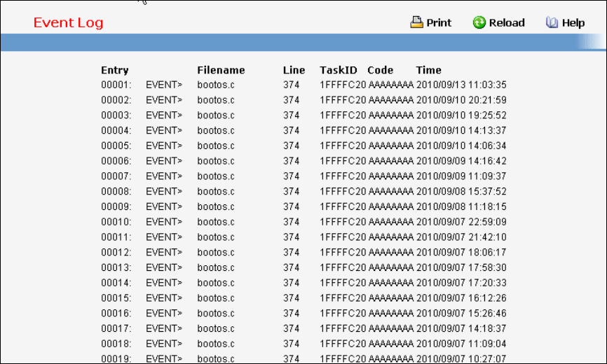Click the Time column header
The image size is (607, 364).
[x=428, y=70]
